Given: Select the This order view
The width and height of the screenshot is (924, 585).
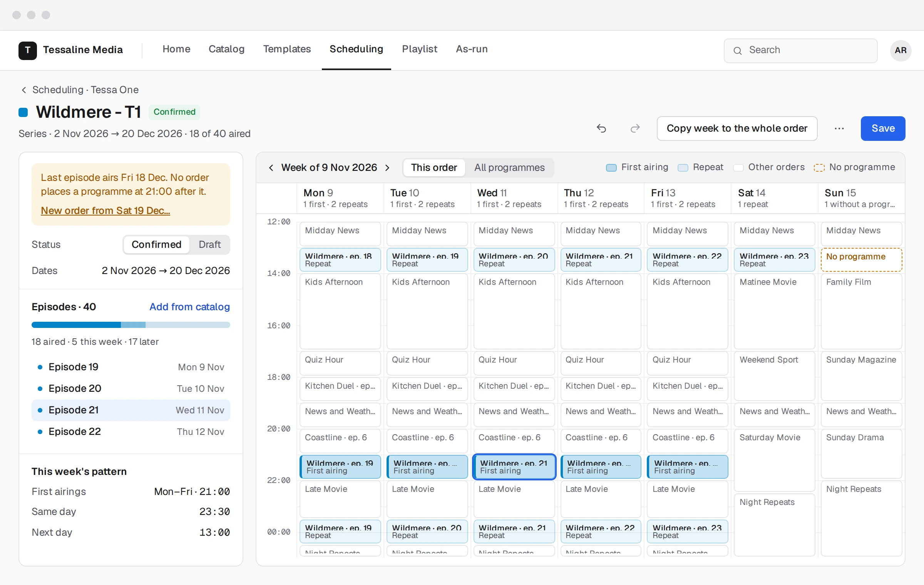Looking at the screenshot, I should 434,167.
